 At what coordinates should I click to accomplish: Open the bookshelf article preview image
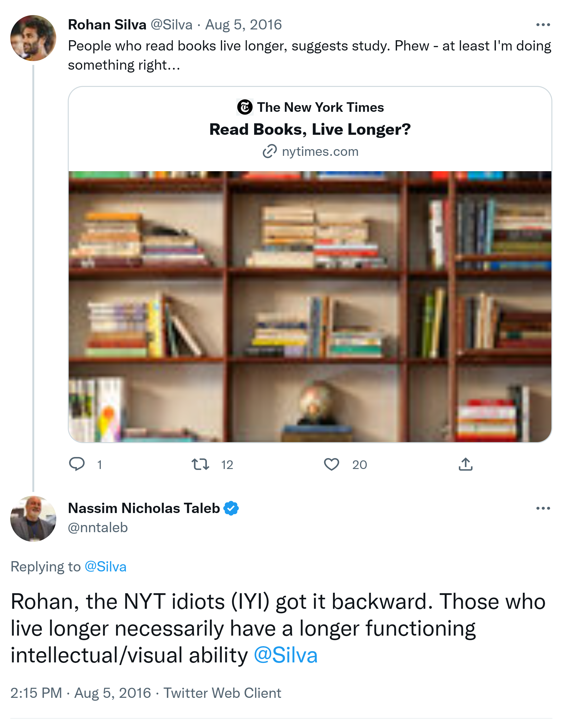(310, 307)
